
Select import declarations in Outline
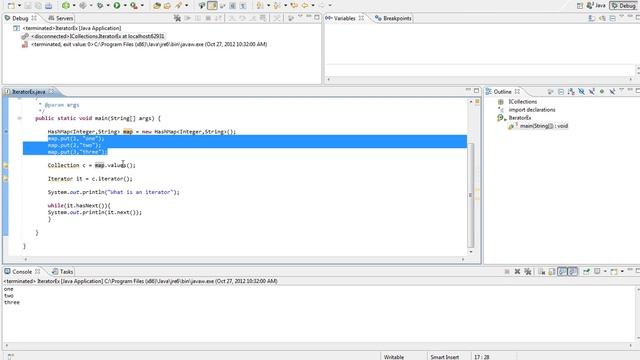coord(531,110)
